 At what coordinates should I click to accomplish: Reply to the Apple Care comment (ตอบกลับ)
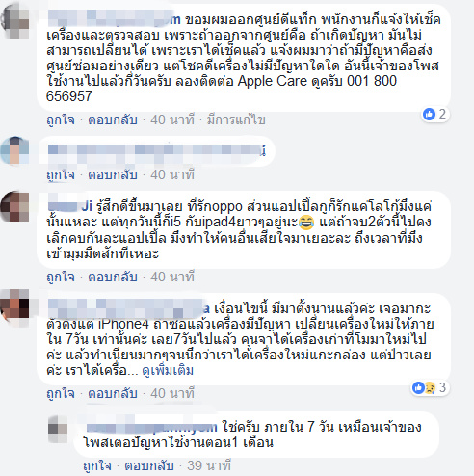pyautogui.click(x=113, y=119)
